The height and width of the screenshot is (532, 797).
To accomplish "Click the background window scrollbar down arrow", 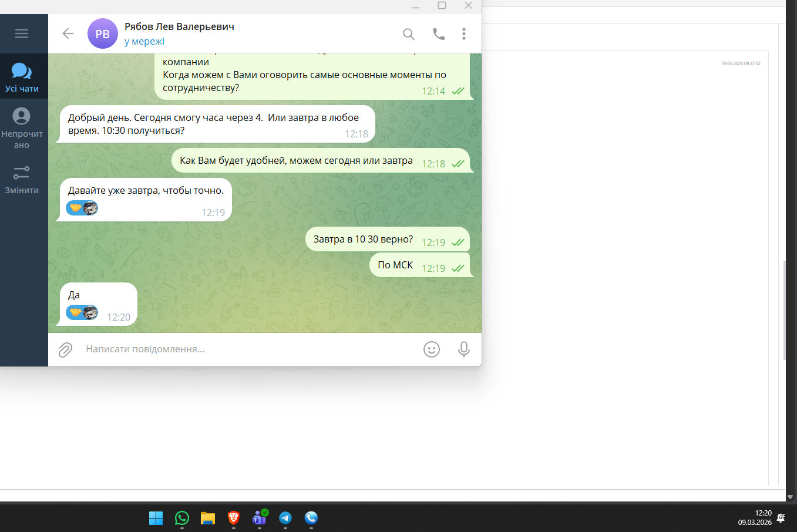I will click(x=790, y=497).
